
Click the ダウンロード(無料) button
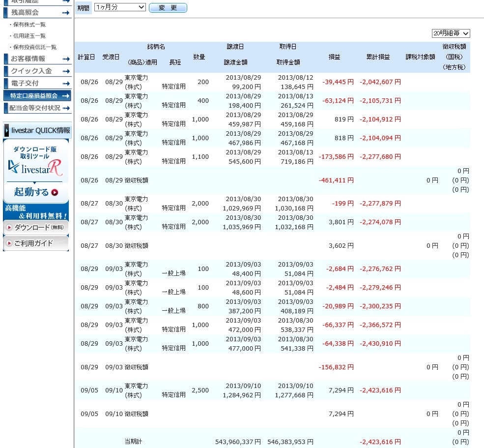(36, 227)
